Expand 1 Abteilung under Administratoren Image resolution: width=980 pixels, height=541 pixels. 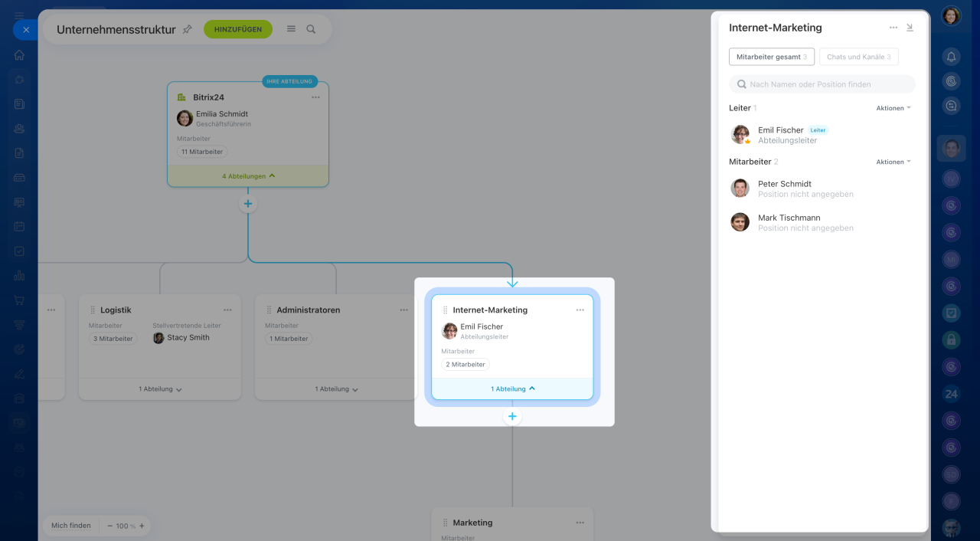click(x=336, y=389)
